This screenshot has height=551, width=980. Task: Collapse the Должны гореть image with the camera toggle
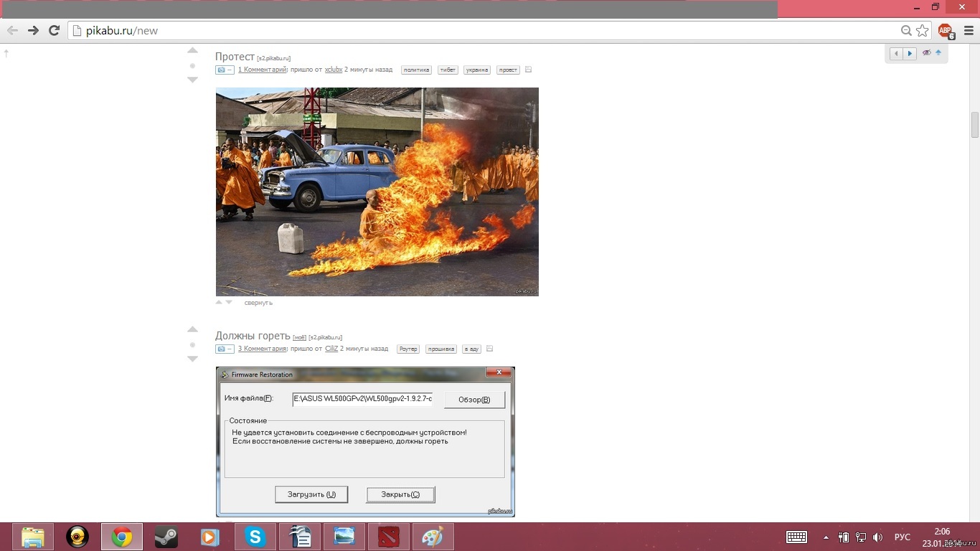pyautogui.click(x=225, y=349)
